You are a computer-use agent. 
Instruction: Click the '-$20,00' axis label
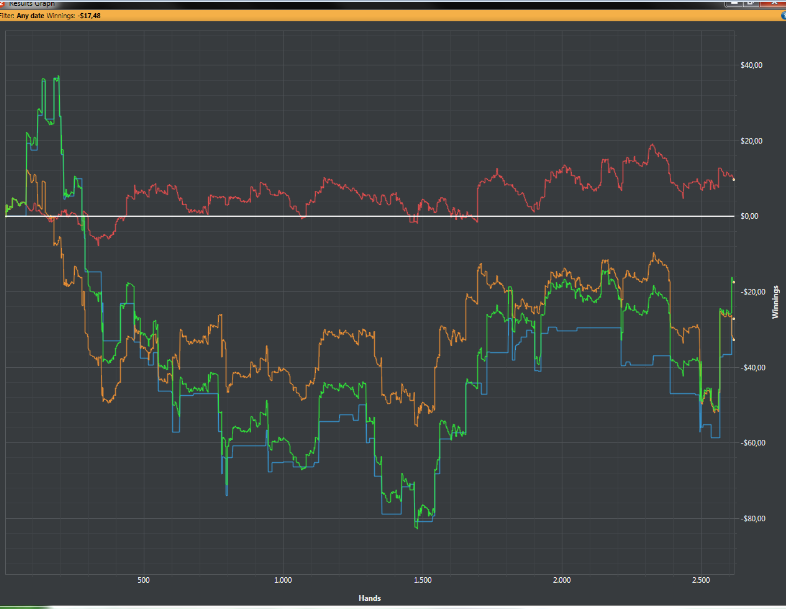[x=753, y=292]
